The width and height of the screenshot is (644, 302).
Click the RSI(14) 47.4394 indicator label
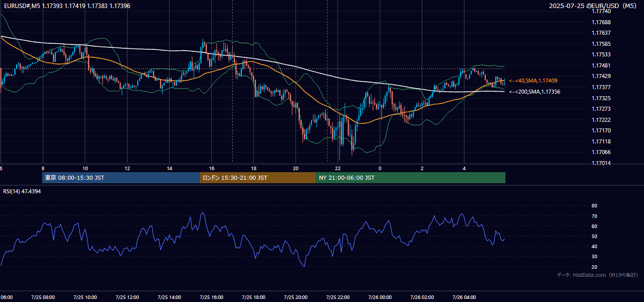[22, 191]
